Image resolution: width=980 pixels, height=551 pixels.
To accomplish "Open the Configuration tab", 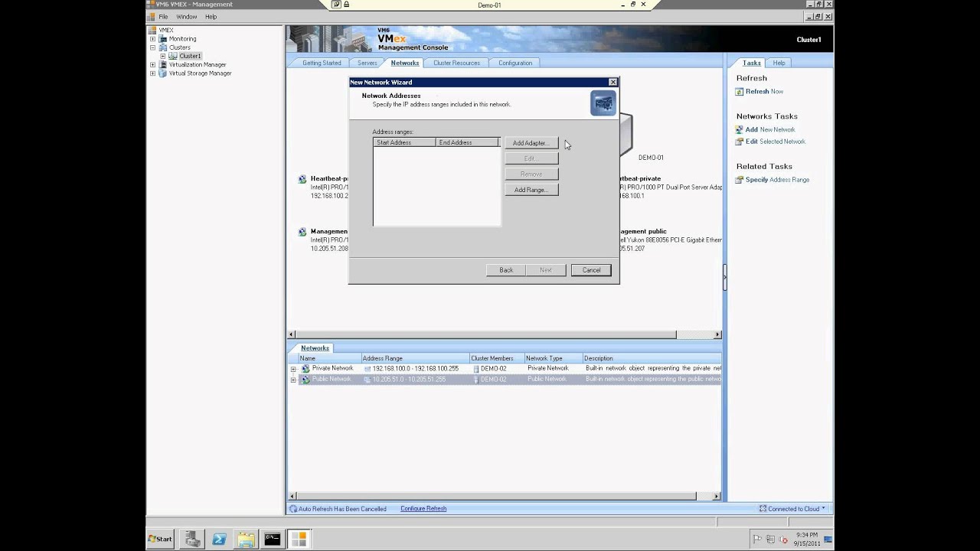I will pyautogui.click(x=515, y=63).
